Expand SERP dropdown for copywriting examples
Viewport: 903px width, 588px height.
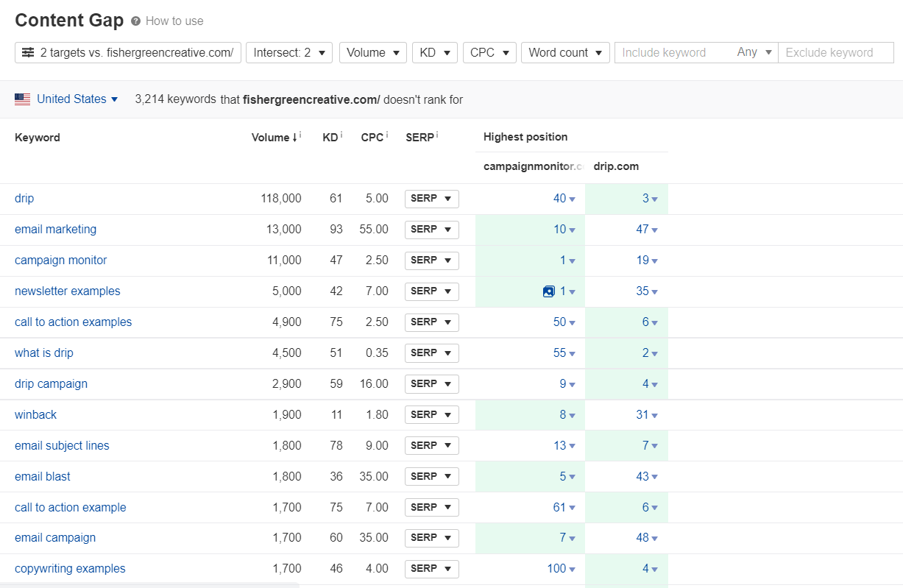432,569
